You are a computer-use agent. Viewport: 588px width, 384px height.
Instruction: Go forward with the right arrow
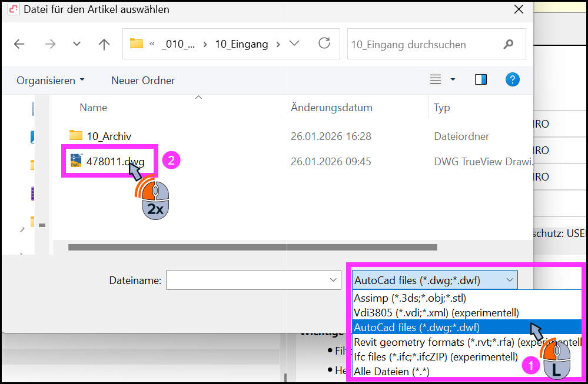point(50,44)
